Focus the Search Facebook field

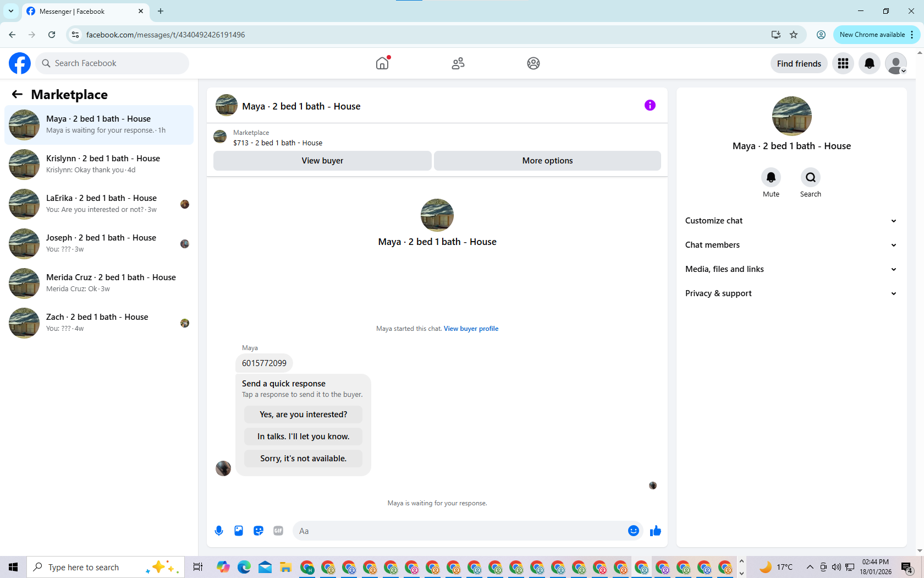tap(113, 63)
